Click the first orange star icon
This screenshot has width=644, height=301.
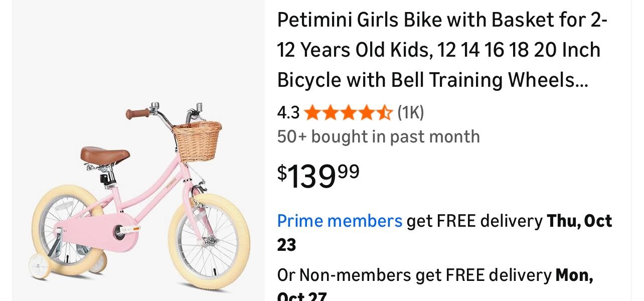(x=312, y=112)
